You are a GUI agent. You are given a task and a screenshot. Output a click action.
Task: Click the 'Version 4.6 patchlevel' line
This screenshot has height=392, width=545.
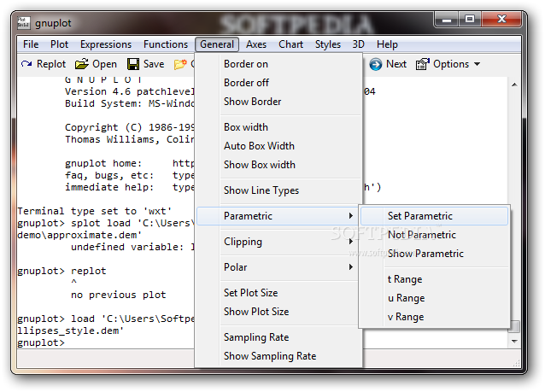(x=129, y=91)
